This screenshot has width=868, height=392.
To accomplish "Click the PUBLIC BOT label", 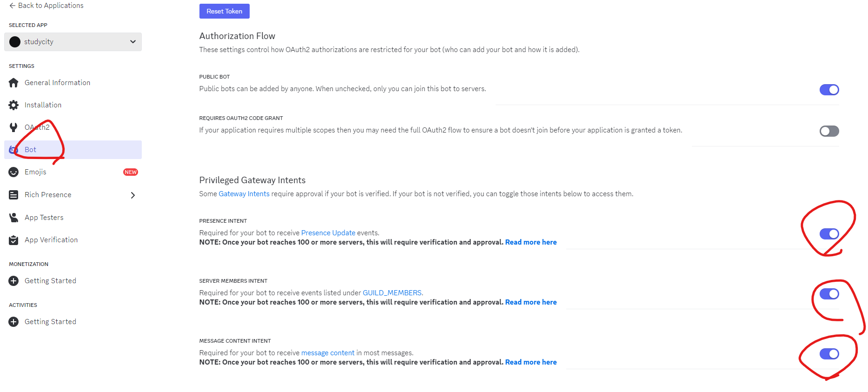I will (214, 77).
